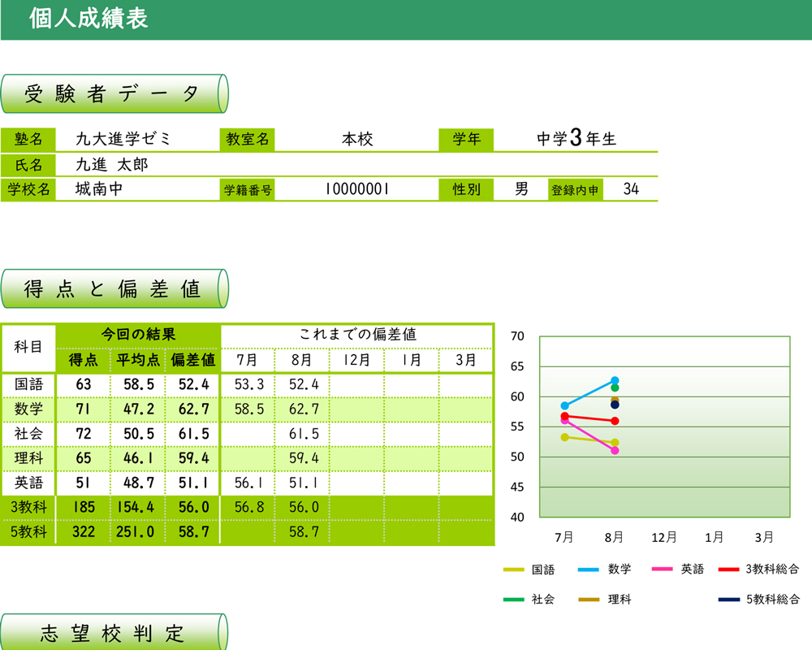Click the 得点 column header
This screenshot has width=812, height=650.
[x=83, y=360]
